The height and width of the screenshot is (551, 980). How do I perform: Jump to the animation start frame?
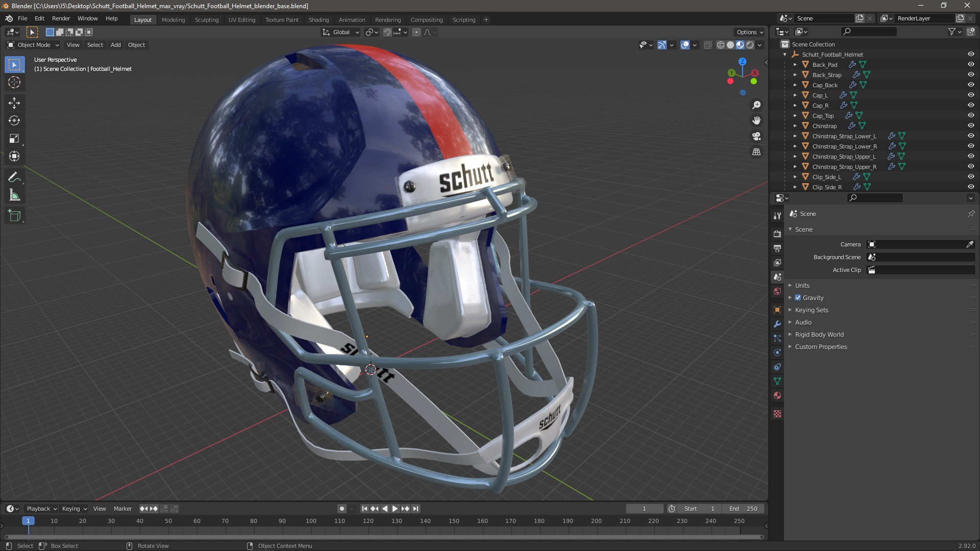click(364, 509)
